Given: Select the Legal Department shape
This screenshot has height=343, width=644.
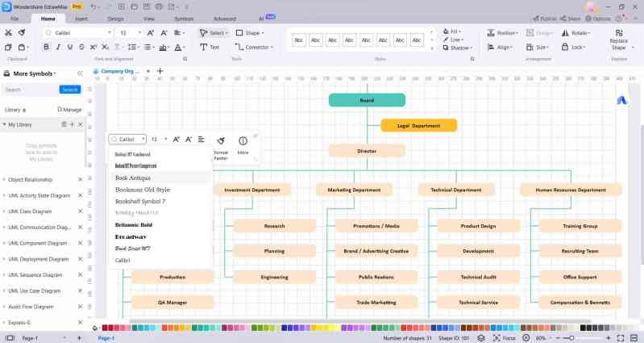Looking at the screenshot, I should coord(419,125).
